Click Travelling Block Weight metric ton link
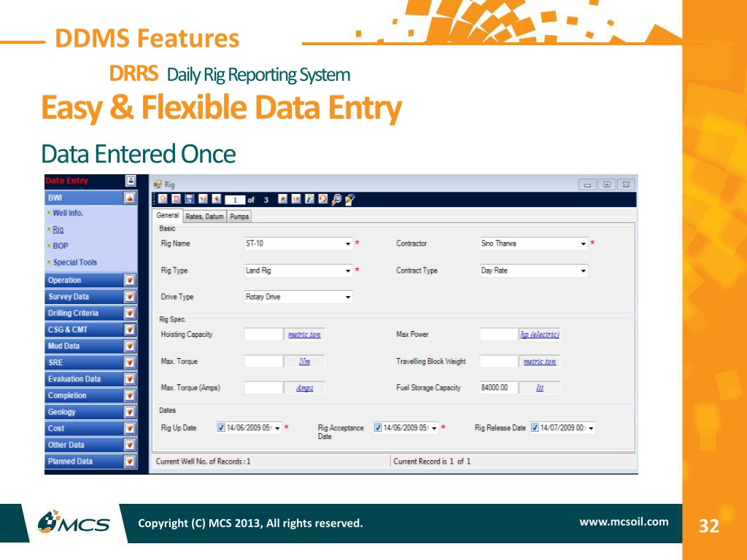The height and width of the screenshot is (560, 747). [x=540, y=362]
